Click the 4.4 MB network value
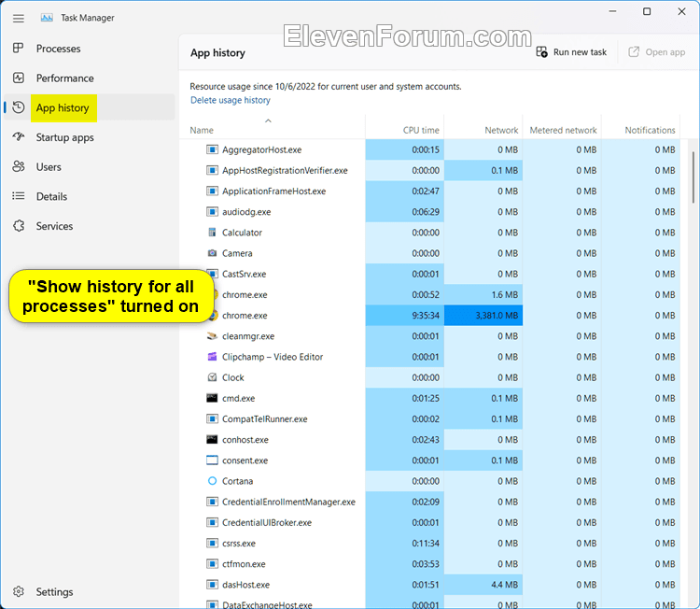 coord(483,585)
